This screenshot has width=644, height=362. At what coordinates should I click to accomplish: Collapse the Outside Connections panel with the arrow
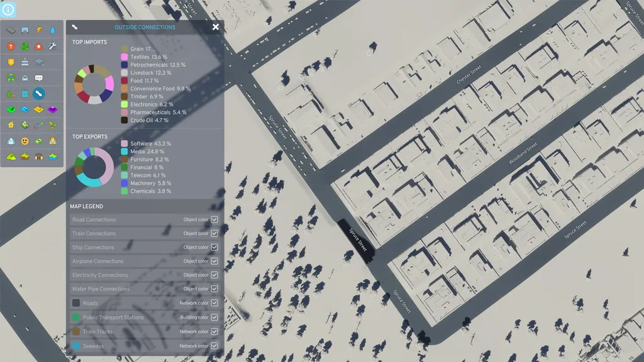click(x=75, y=27)
